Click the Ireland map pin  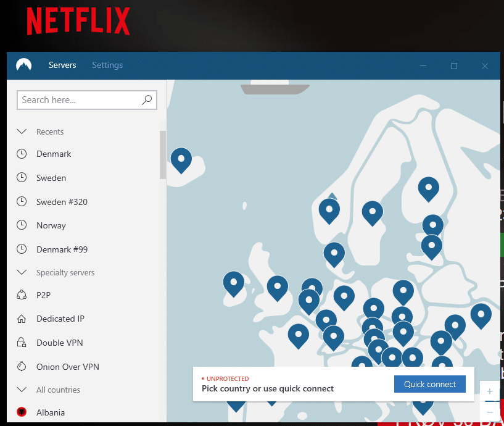[x=234, y=284]
